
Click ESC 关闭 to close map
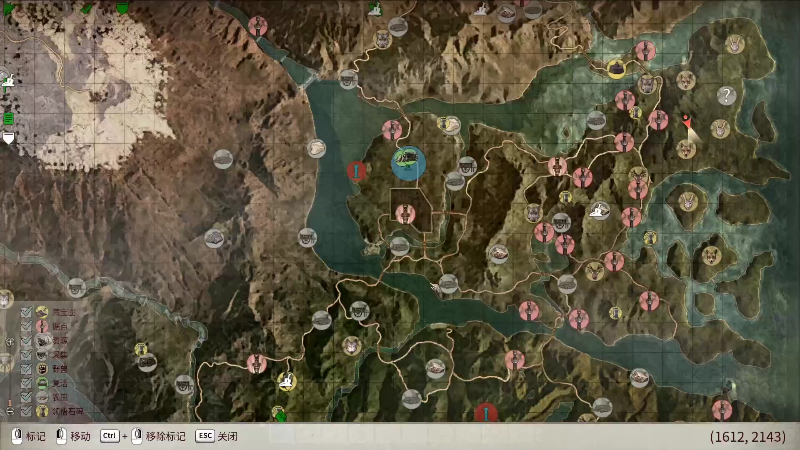coord(216,436)
